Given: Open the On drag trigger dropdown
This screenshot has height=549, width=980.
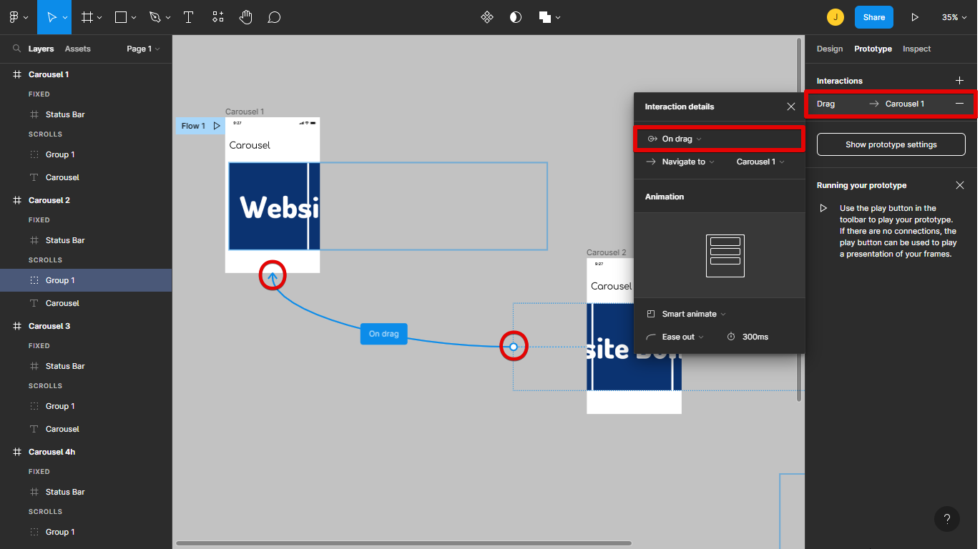Looking at the screenshot, I should pos(675,139).
